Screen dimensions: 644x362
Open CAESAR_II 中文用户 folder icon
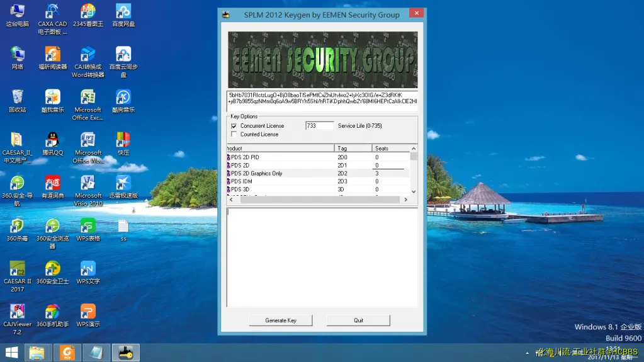coord(17,148)
